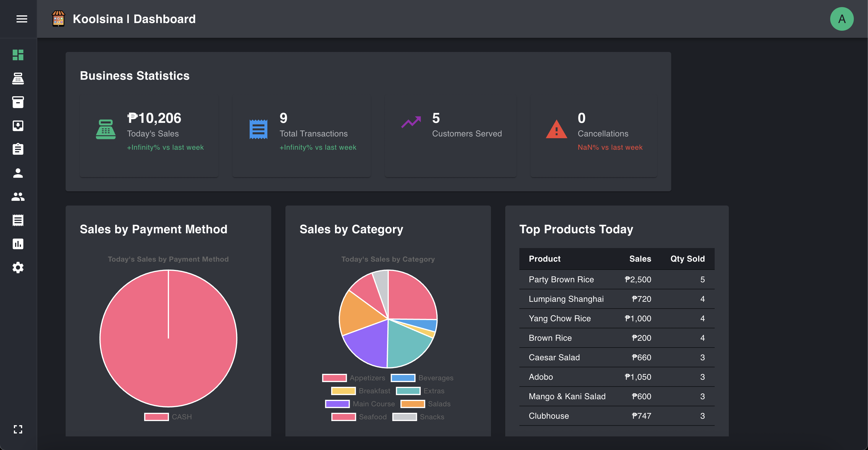Image resolution: width=868 pixels, height=450 pixels.
Task: Open the Inventory box section
Action: [18, 102]
